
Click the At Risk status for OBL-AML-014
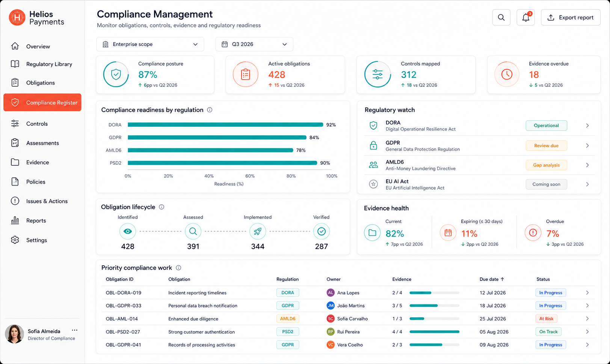click(546, 319)
